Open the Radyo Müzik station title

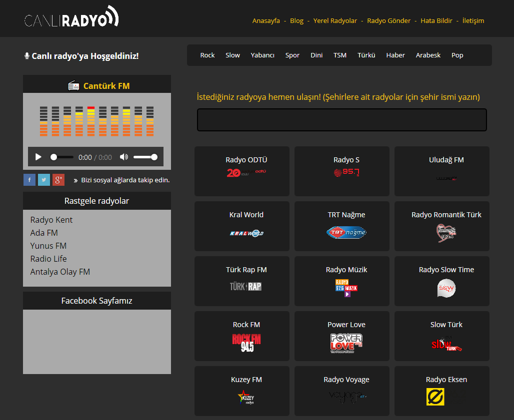(346, 270)
